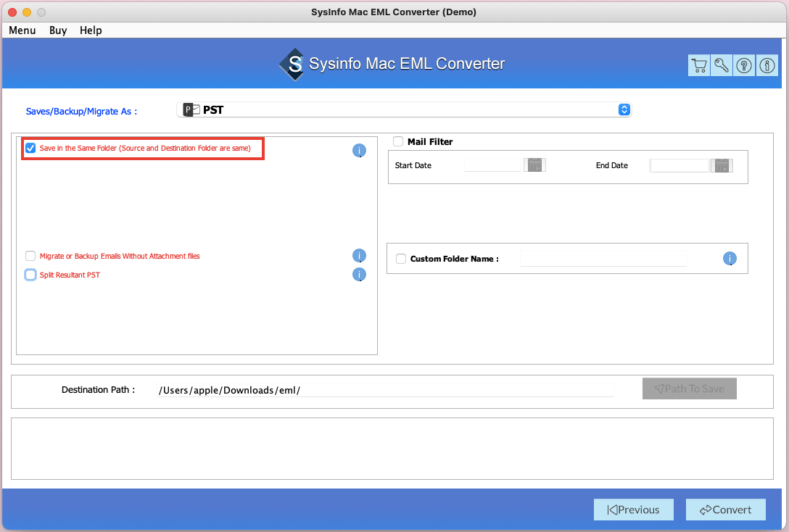Click the Destination Path field
The image size is (789, 532).
tap(386, 390)
